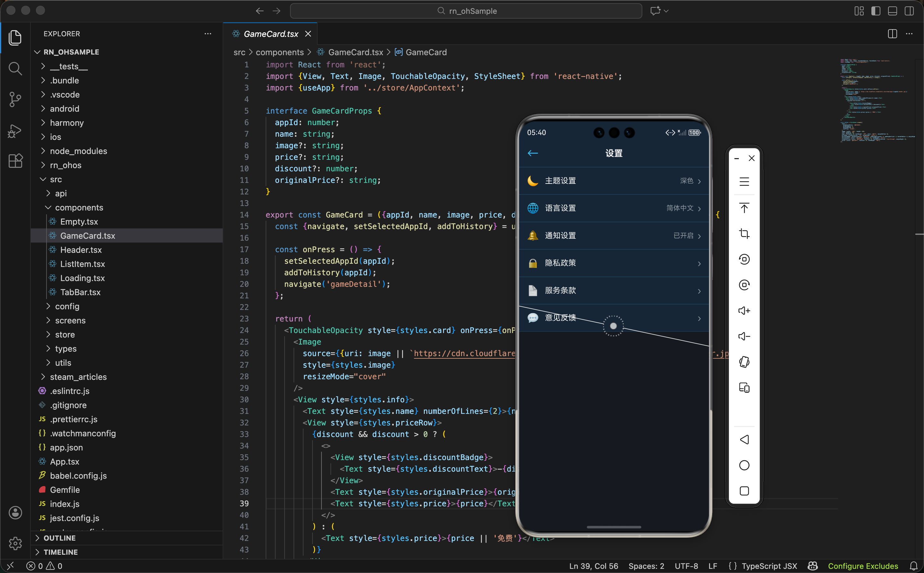924x573 pixels.
Task: Open Header.tsx in the explorer
Action: coord(81,250)
